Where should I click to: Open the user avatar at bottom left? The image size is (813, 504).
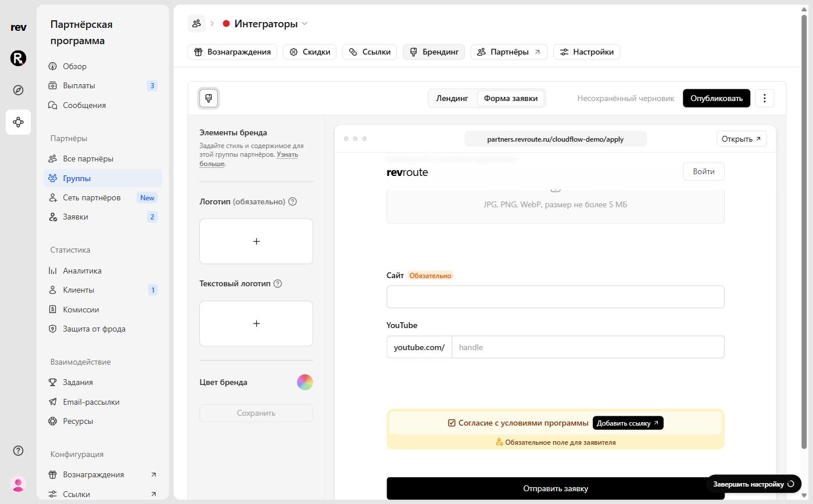[18, 484]
